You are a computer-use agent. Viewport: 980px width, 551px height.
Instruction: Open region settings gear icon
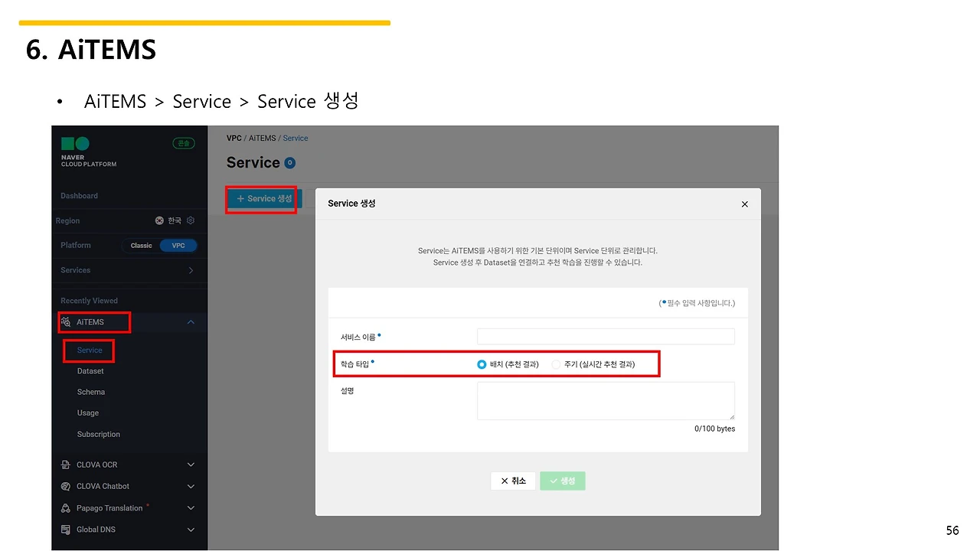[191, 220]
